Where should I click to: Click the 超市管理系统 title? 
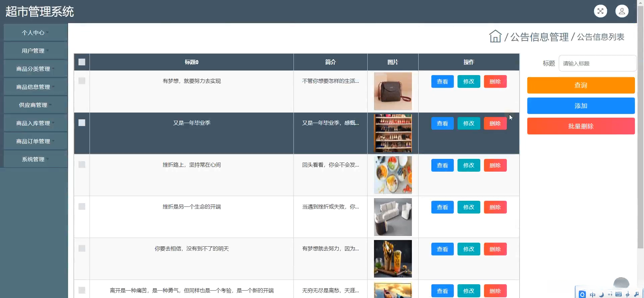(x=40, y=12)
